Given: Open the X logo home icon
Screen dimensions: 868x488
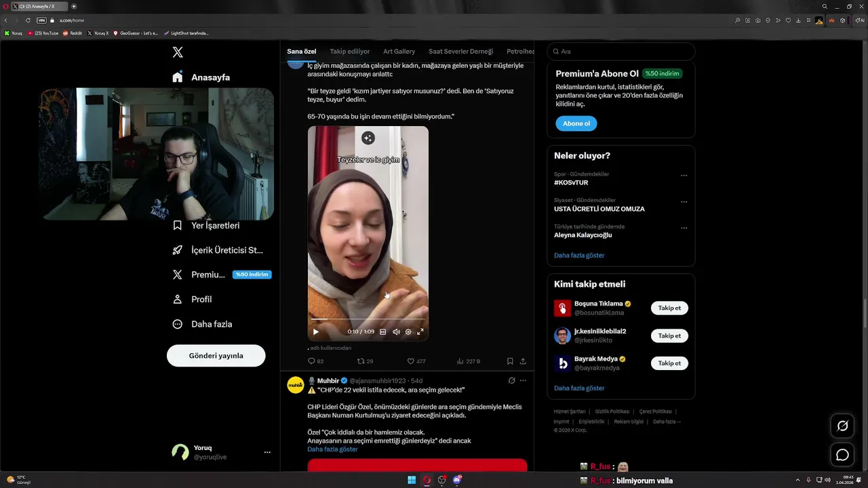Looking at the screenshot, I should pyautogui.click(x=178, y=52).
